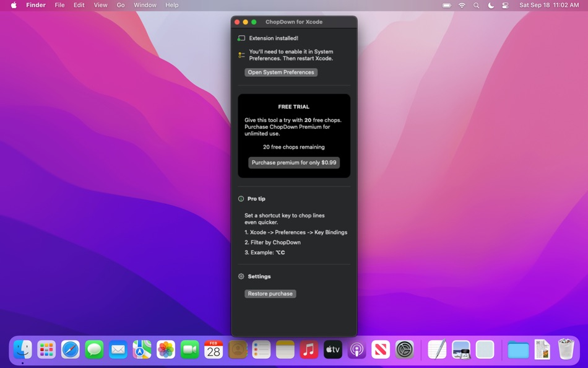Screen dimensions: 588x368
Task: Open Spotlight search magnifier
Action: [x=476, y=5]
